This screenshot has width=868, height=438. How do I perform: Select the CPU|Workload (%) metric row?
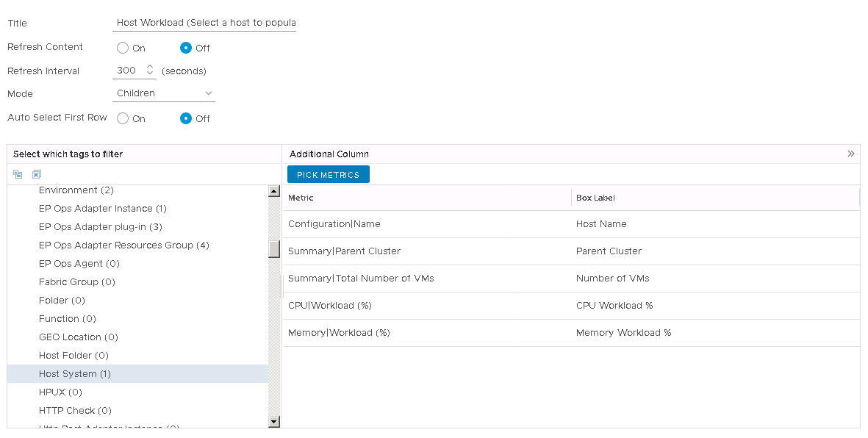(x=335, y=306)
